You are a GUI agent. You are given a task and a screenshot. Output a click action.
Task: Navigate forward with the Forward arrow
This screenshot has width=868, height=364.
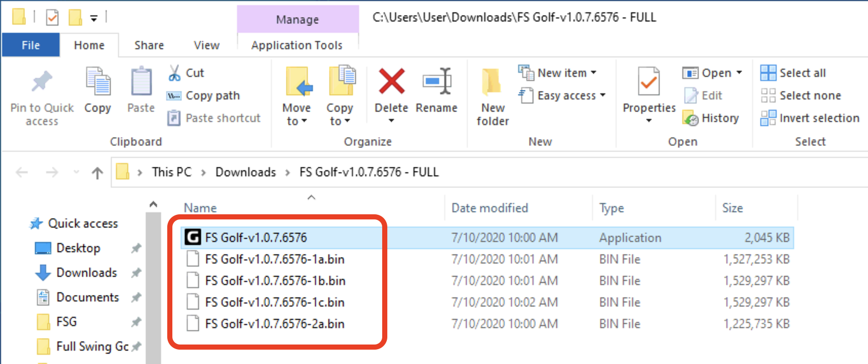point(52,172)
